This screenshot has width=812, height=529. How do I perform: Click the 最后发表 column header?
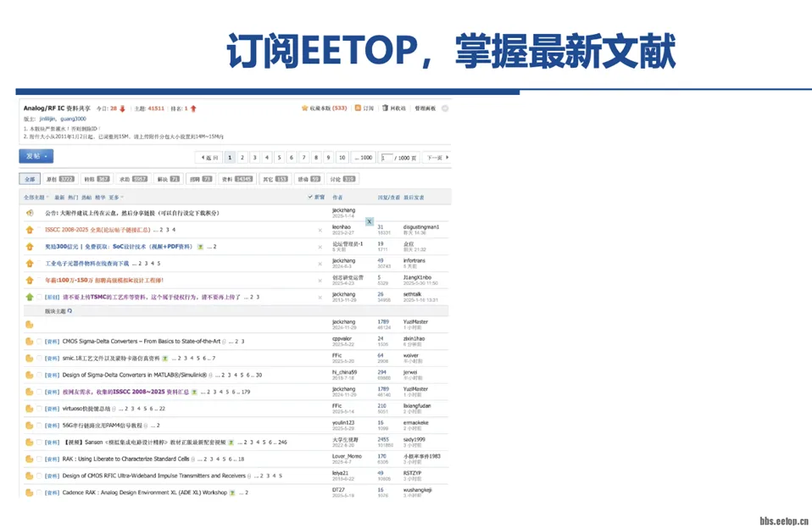point(414,198)
